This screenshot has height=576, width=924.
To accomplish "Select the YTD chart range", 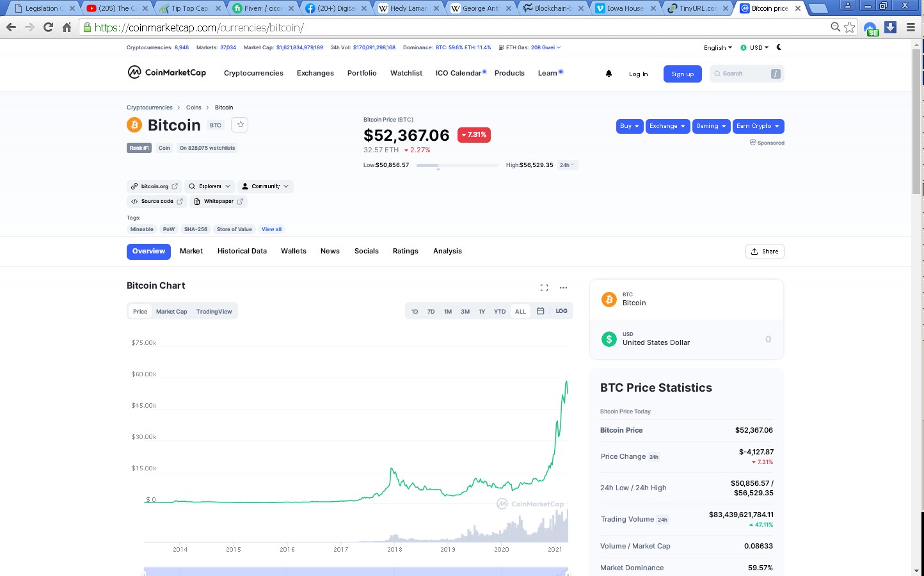I will point(500,312).
